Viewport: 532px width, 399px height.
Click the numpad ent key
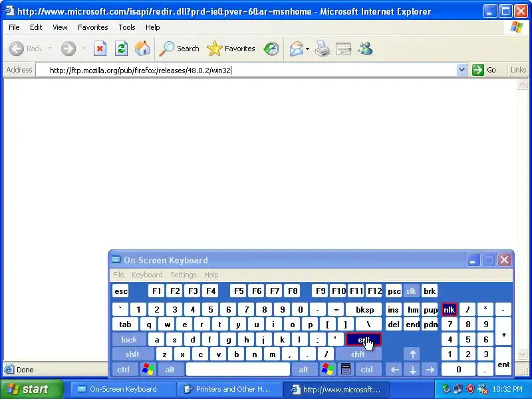click(503, 362)
